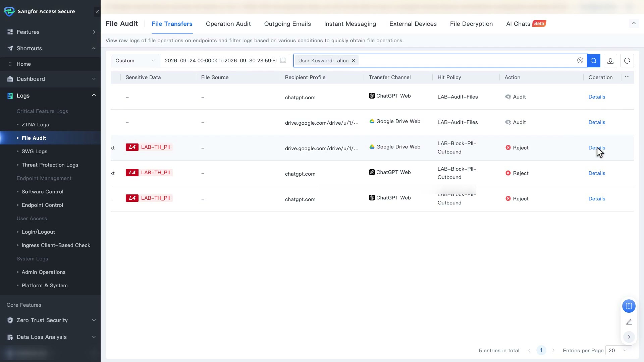644x362 pixels.
Task: Click the Sangfor Access Secure logo
Action: (9, 11)
